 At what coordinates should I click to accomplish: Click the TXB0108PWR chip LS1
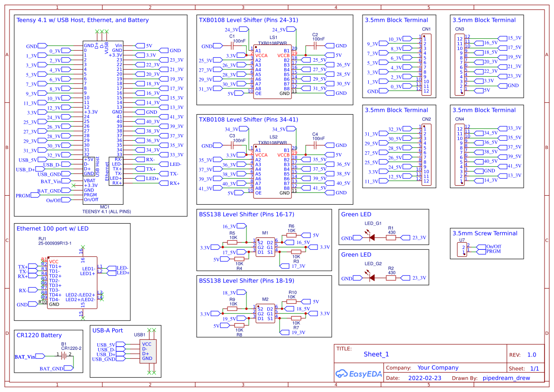pos(272,71)
